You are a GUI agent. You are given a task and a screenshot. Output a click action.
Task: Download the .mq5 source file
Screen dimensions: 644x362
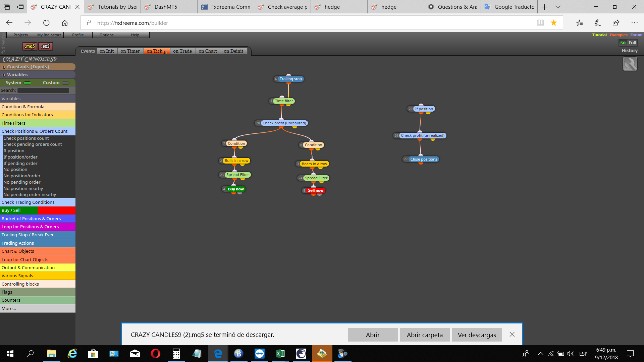point(30,46)
